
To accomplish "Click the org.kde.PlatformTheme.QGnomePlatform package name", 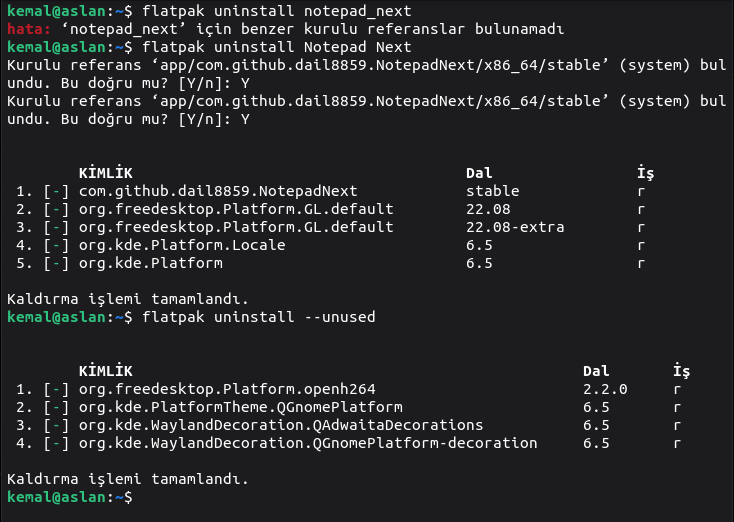I will point(240,407).
